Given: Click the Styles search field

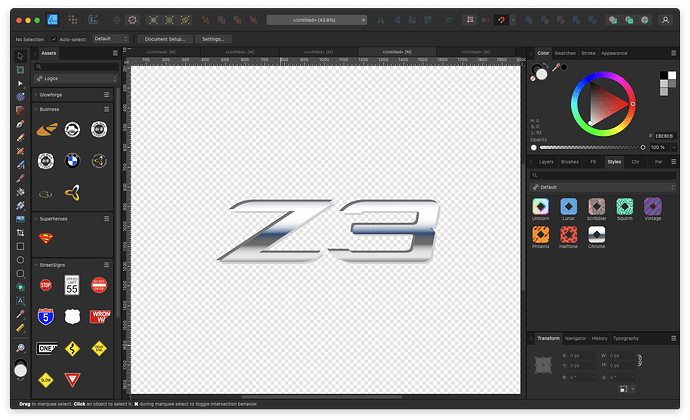Looking at the screenshot, I should (603, 175).
